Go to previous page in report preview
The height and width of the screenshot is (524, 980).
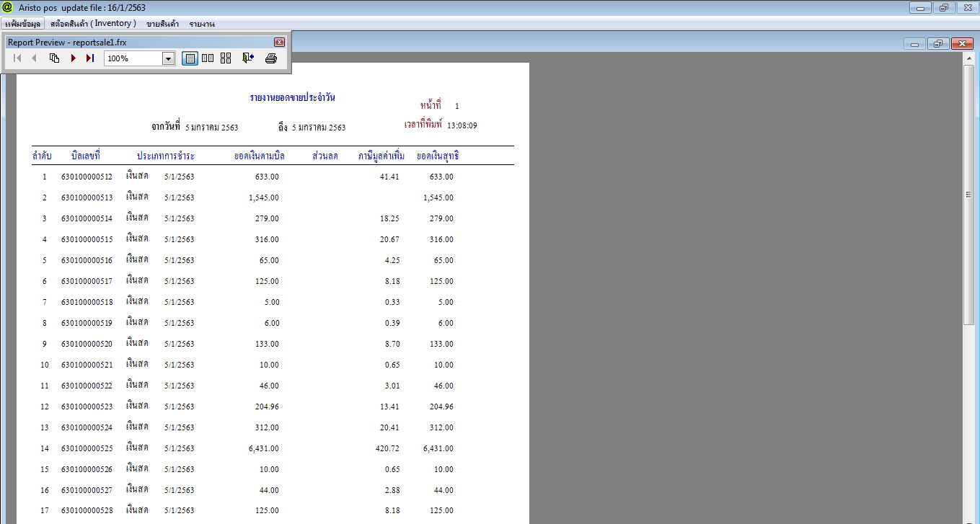(34, 58)
